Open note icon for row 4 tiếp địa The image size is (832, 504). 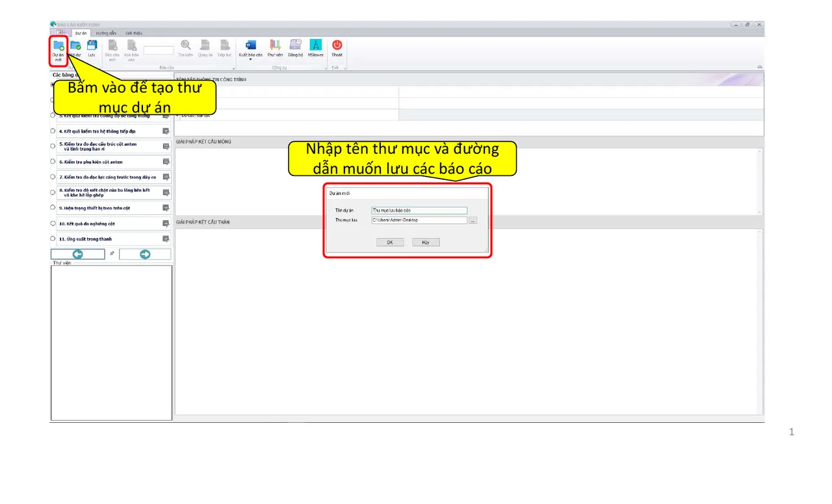tap(166, 131)
